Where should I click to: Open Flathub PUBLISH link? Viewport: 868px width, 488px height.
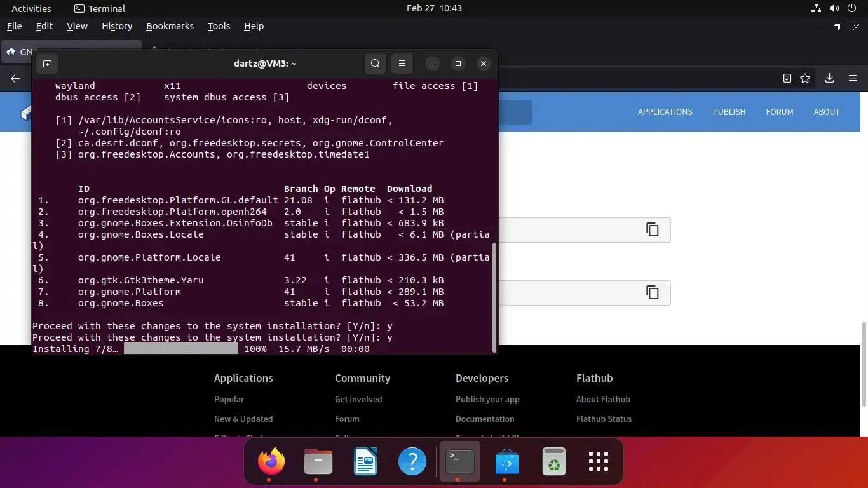pos(729,112)
